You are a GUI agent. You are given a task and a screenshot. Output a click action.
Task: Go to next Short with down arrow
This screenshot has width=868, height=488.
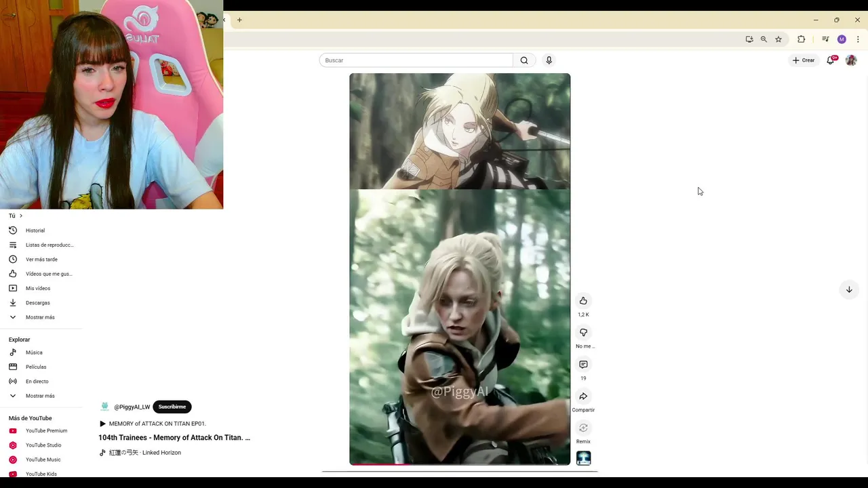(x=849, y=289)
